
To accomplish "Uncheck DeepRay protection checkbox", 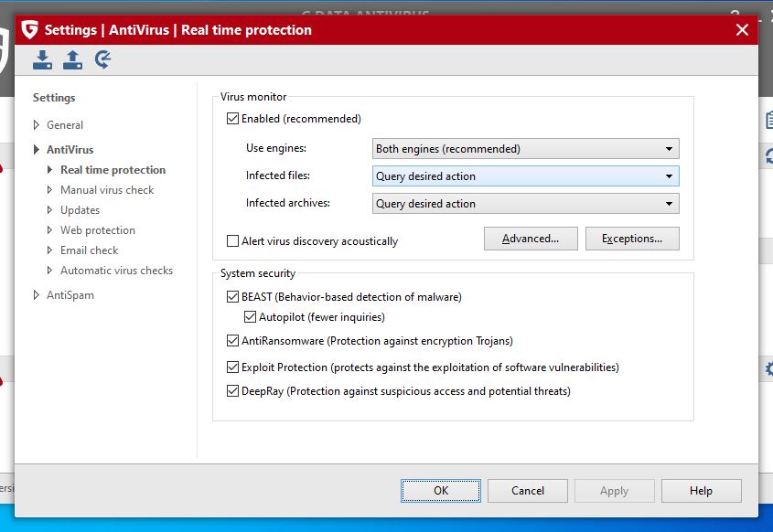I will (x=232, y=390).
